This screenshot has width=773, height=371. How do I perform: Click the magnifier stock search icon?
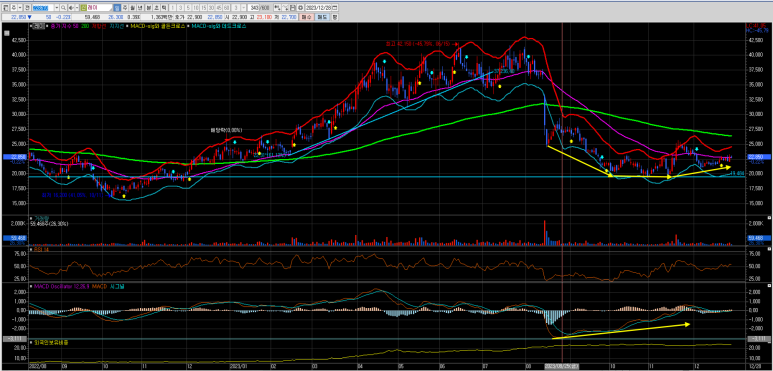[63, 8]
